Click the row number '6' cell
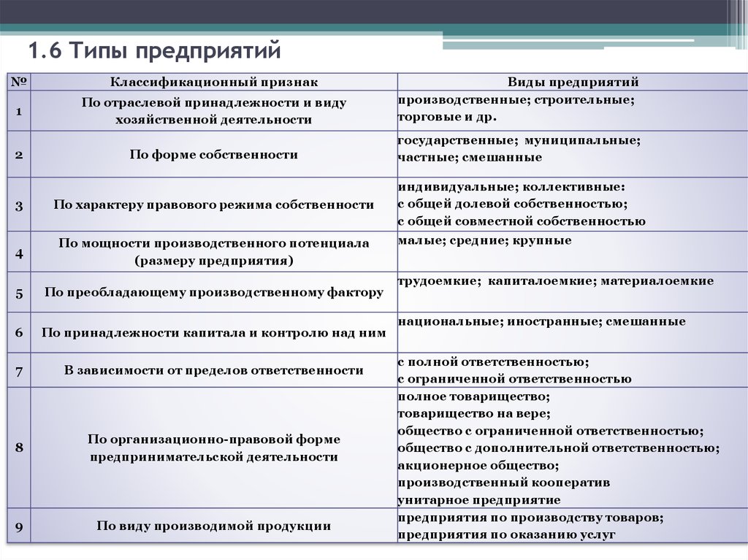 coord(18,332)
